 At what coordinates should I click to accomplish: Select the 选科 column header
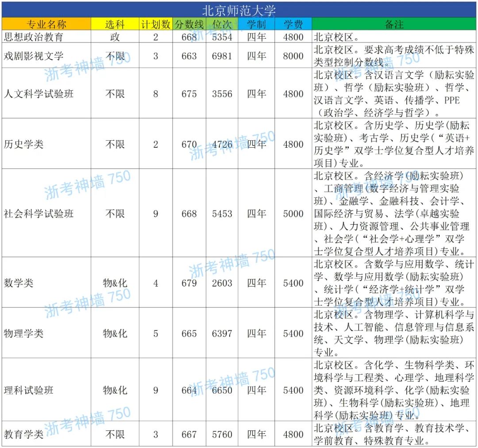pyautogui.click(x=115, y=24)
